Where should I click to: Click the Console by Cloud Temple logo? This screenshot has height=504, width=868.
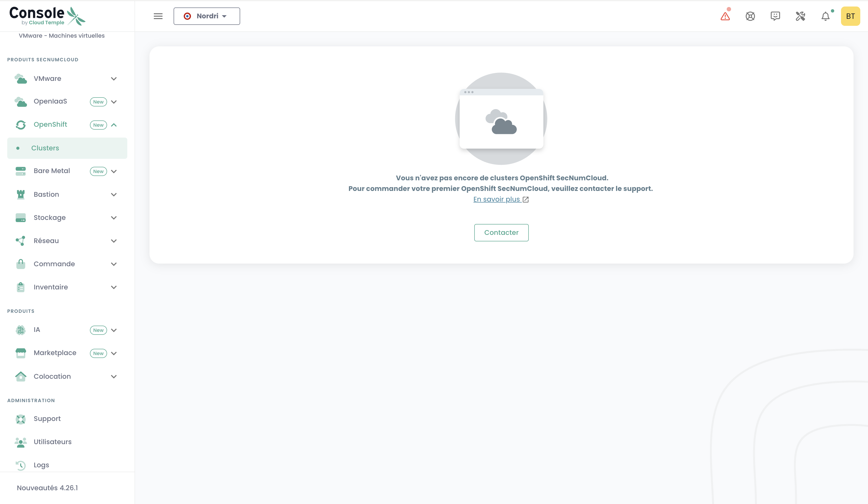pos(47,16)
